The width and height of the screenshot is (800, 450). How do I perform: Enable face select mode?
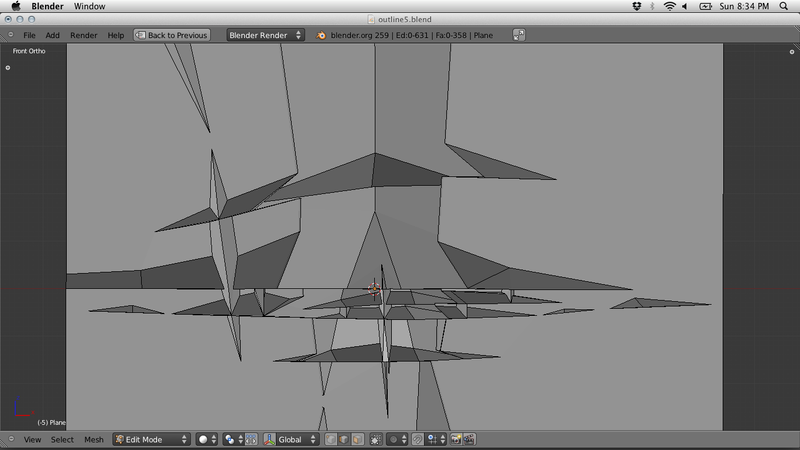[x=358, y=439]
